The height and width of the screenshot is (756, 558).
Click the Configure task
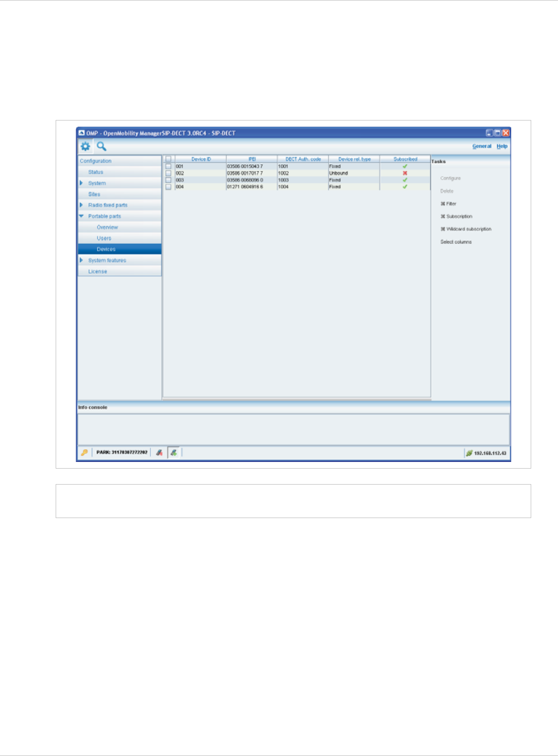[x=450, y=178]
